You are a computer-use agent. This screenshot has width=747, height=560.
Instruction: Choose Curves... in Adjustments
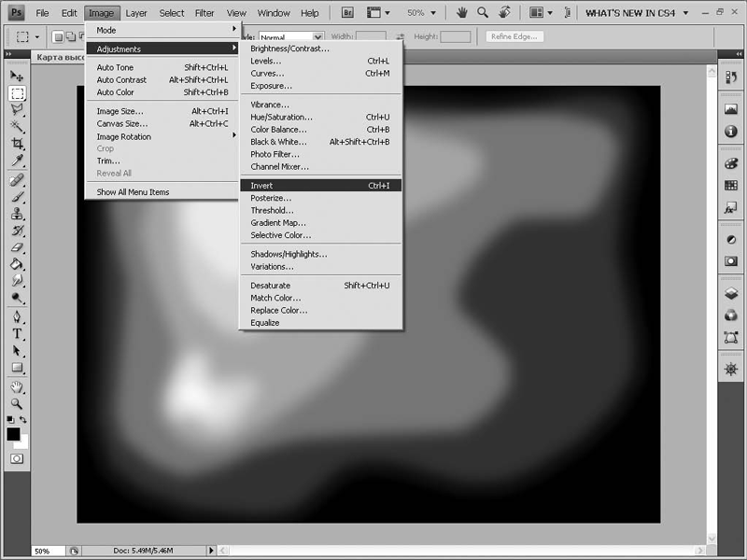(320, 74)
